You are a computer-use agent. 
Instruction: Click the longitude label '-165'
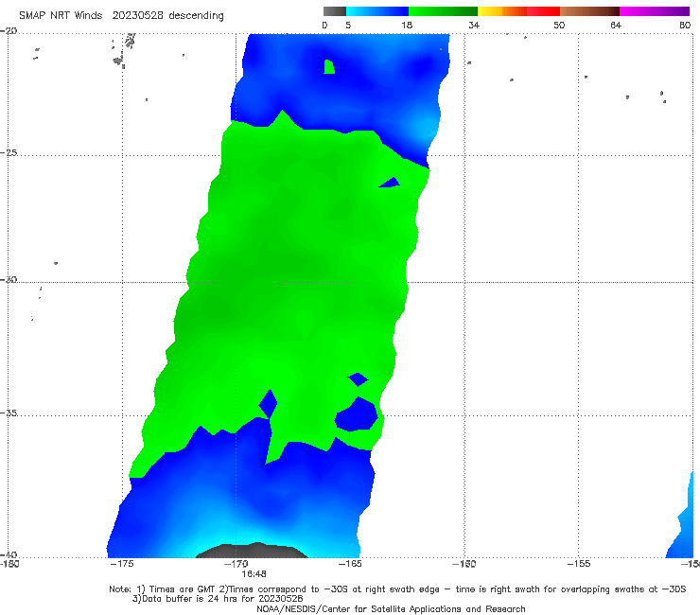coord(350,564)
